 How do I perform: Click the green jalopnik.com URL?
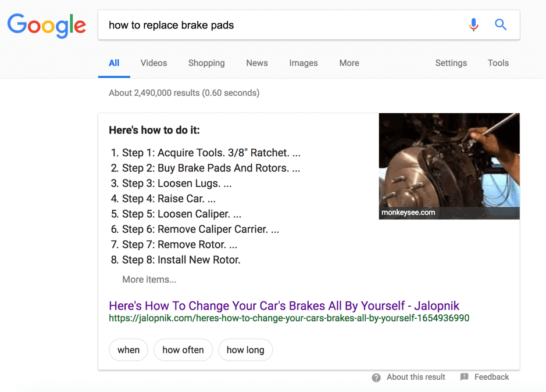pos(288,318)
